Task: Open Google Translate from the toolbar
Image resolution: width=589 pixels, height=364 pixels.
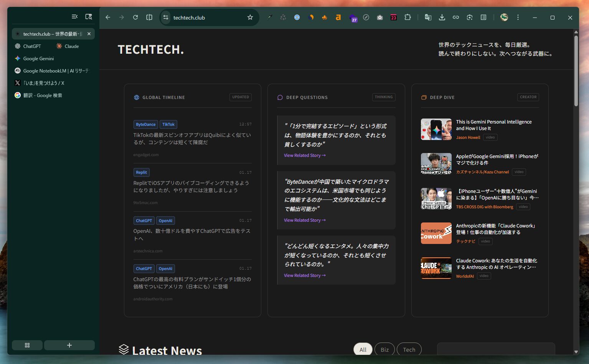Action: (427, 17)
